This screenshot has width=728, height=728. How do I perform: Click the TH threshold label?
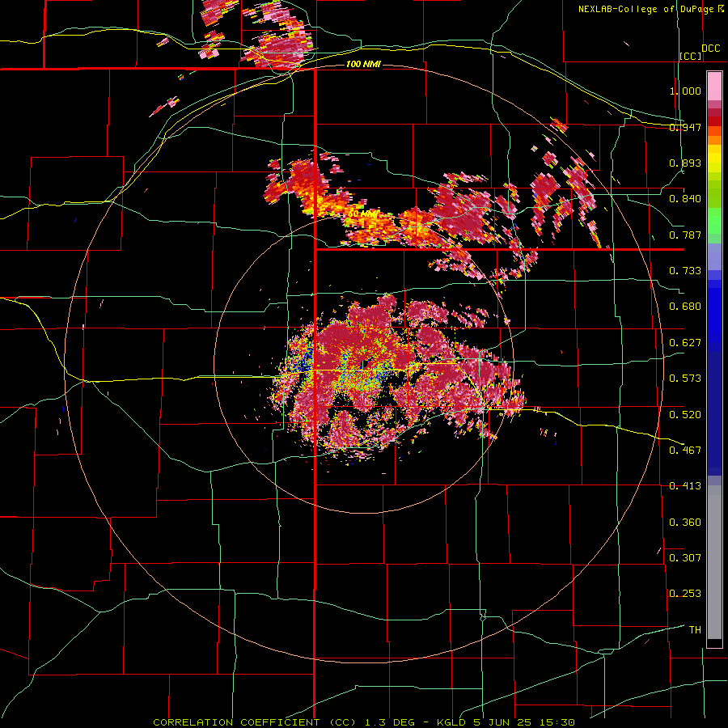(695, 629)
